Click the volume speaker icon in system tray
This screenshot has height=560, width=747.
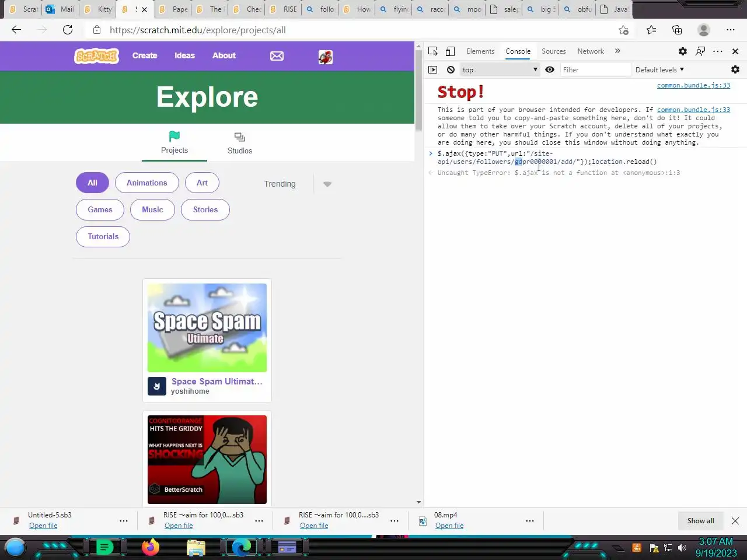coord(682,548)
